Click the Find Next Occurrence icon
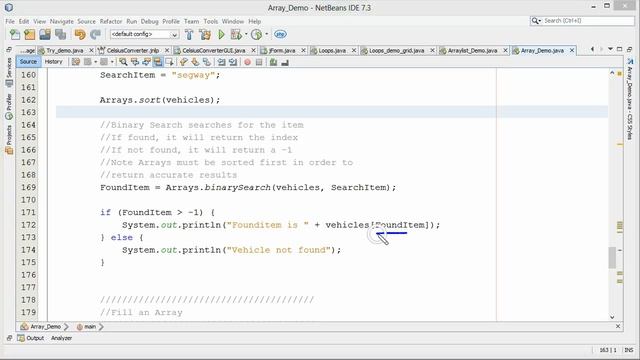This screenshot has height=360, width=640. coord(146,62)
